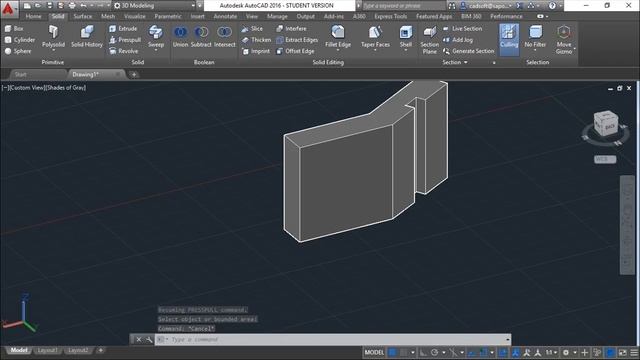Expand the Section panel
This screenshot has height=360, width=640.
tap(455, 62)
